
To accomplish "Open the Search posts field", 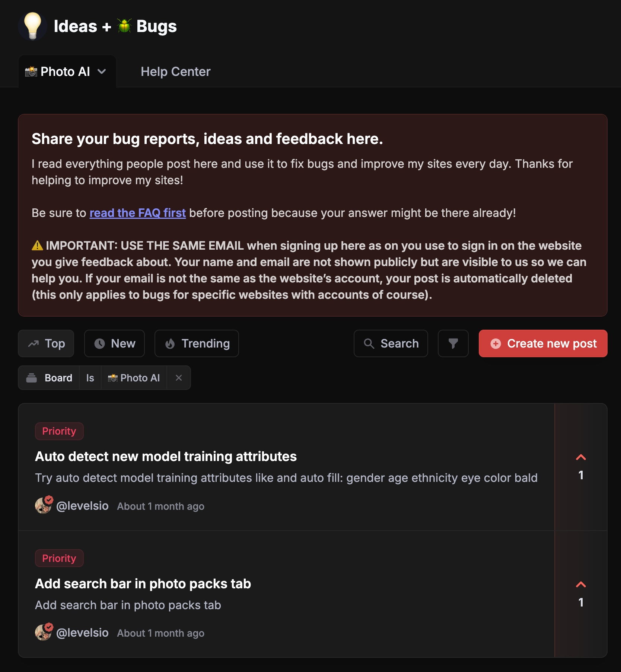I will click(391, 343).
